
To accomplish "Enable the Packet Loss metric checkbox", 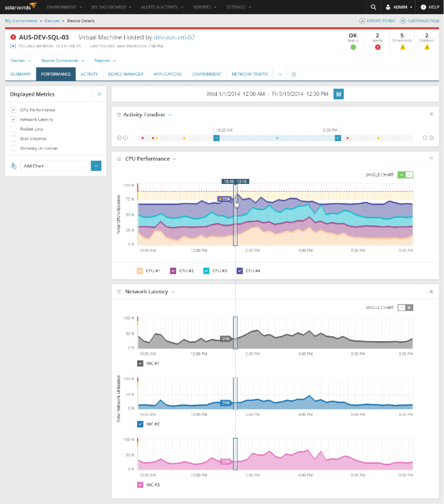I will (x=13, y=129).
